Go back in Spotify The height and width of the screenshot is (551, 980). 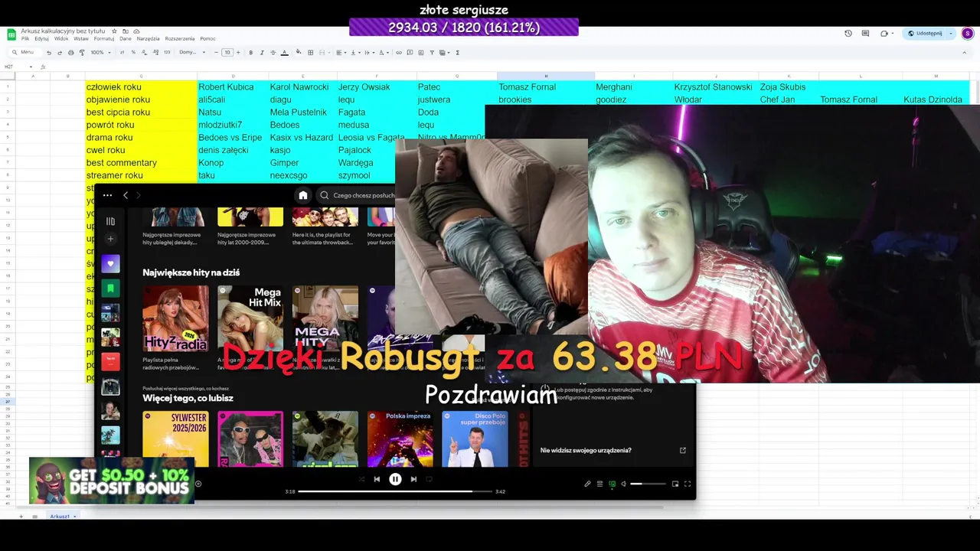(126, 195)
